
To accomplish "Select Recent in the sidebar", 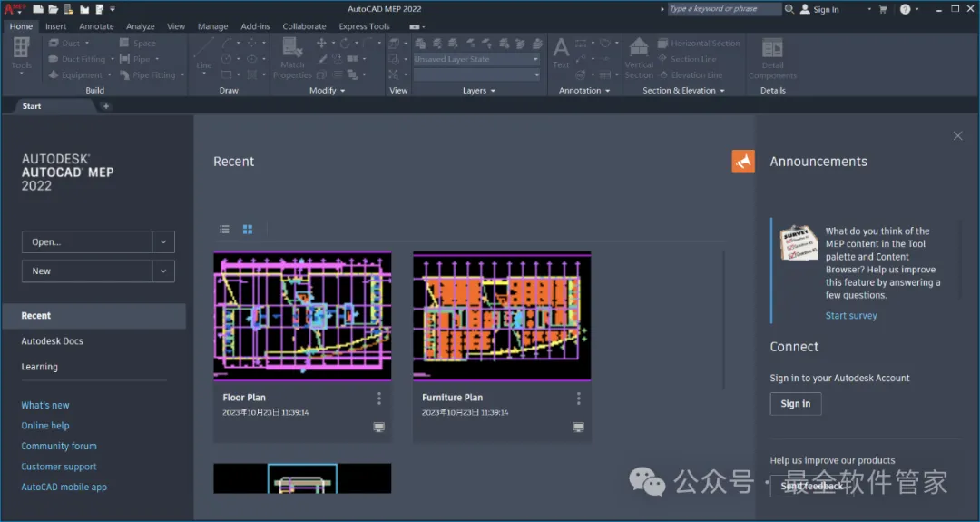I will pyautogui.click(x=93, y=316).
